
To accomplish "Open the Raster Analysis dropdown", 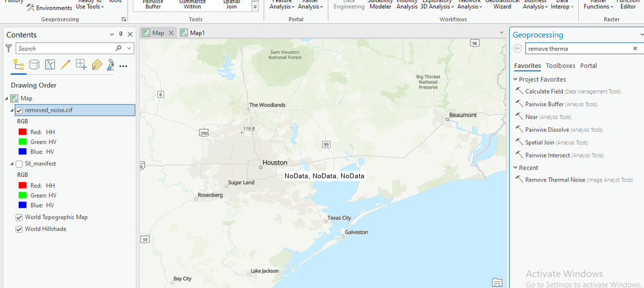I will coord(310,4).
